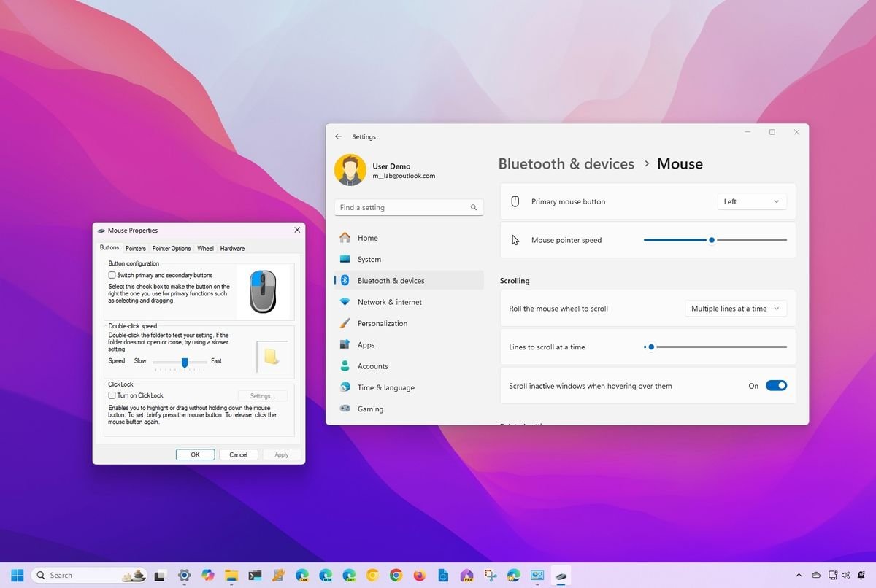
Task: Launch Edge Beta from taskbar
Action: (x=326, y=575)
